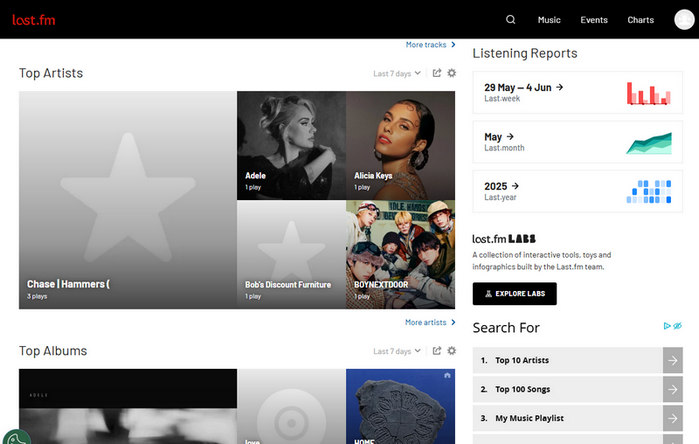Open the Chase Hammers artist tile
Viewport: 699px width, 444px height.
pos(127,200)
